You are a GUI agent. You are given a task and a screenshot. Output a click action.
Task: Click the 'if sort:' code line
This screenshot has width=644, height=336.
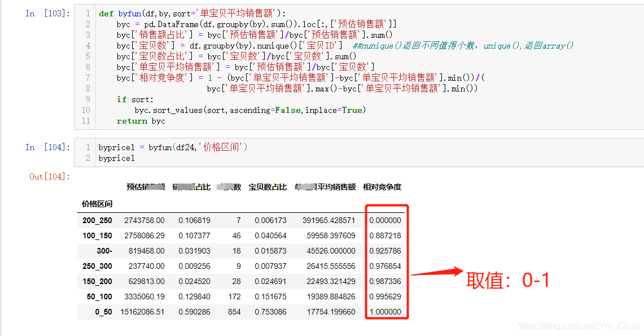coord(135,99)
